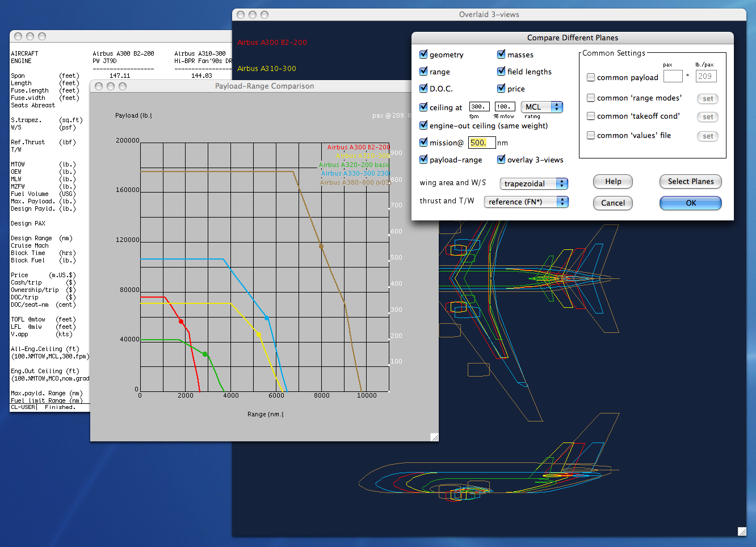
Task: Click Airbus A320-200 basic chart legend entry
Action: 354,165
